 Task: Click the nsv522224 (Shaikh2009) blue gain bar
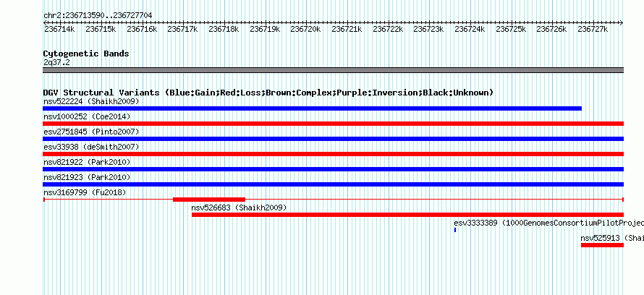point(312,108)
